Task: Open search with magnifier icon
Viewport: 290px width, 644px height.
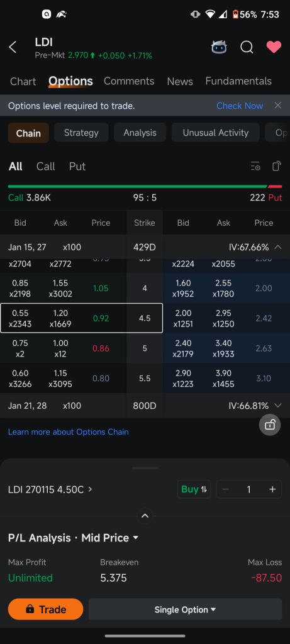Action: (247, 47)
